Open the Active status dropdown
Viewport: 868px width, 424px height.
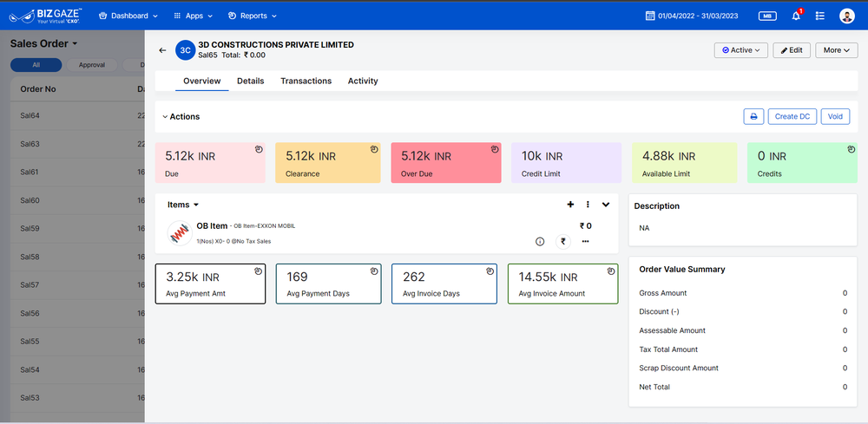pos(740,50)
